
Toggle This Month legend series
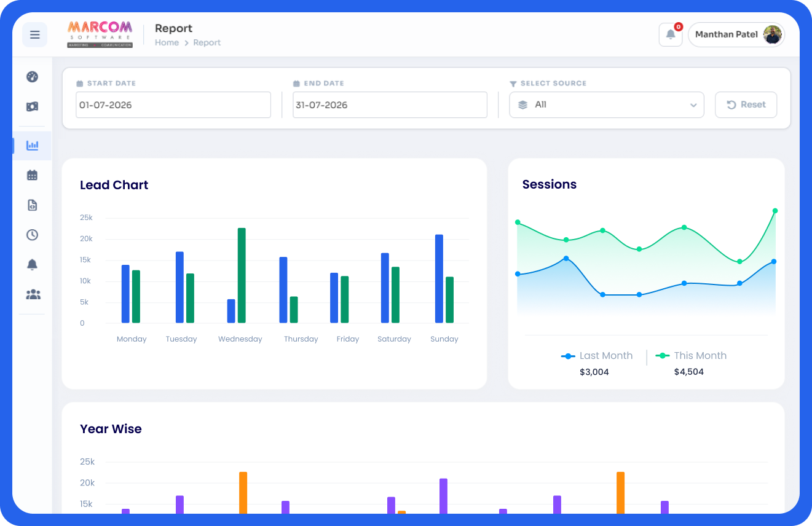click(691, 356)
